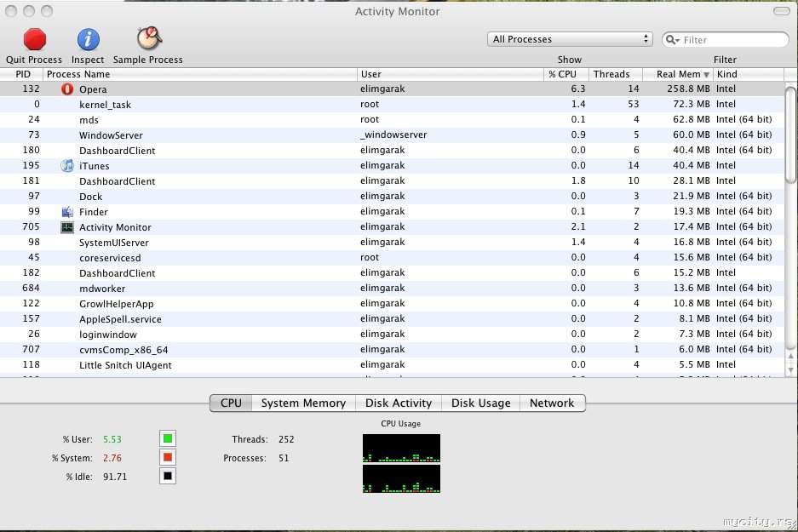Click the scrollbar down arrow
This screenshot has height=532, width=798.
(790, 369)
